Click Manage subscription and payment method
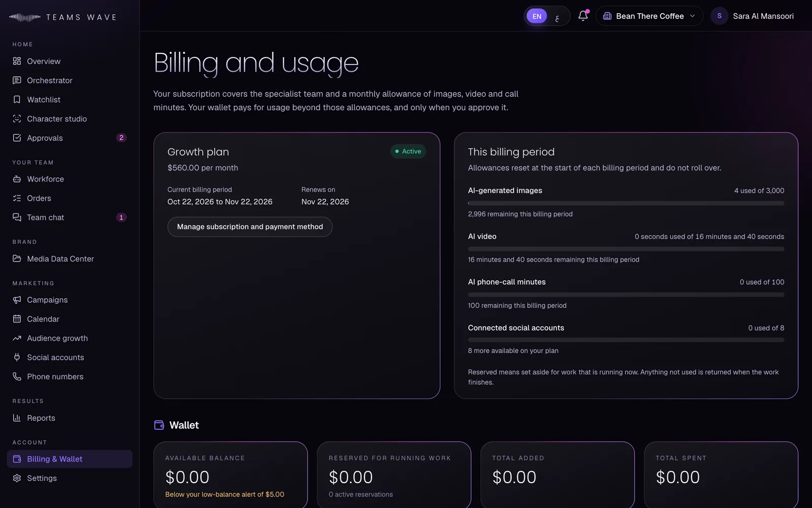The image size is (812, 508). click(x=250, y=227)
